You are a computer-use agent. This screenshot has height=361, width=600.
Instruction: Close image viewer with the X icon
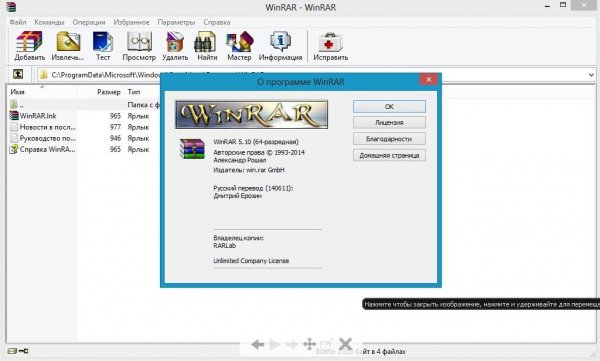tap(345, 344)
